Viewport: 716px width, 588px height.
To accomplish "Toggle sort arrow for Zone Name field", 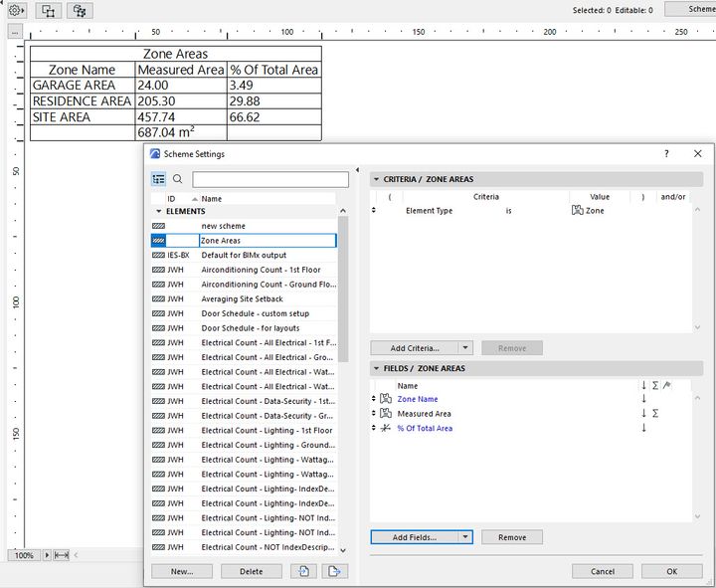I will pyautogui.click(x=643, y=399).
